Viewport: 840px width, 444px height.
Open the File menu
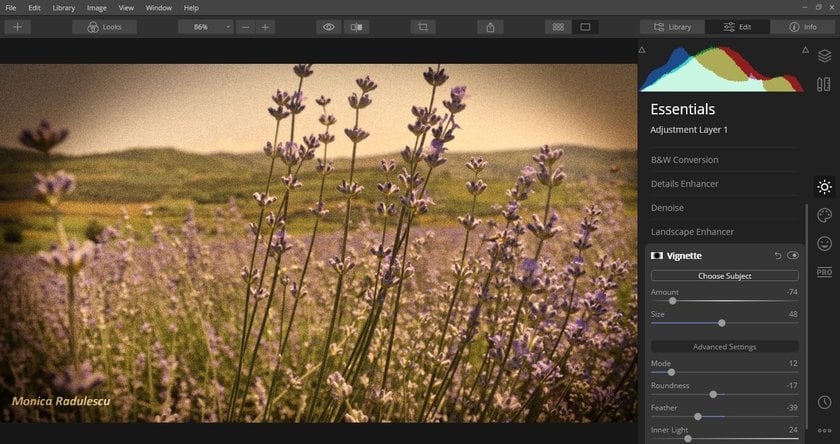coord(11,8)
